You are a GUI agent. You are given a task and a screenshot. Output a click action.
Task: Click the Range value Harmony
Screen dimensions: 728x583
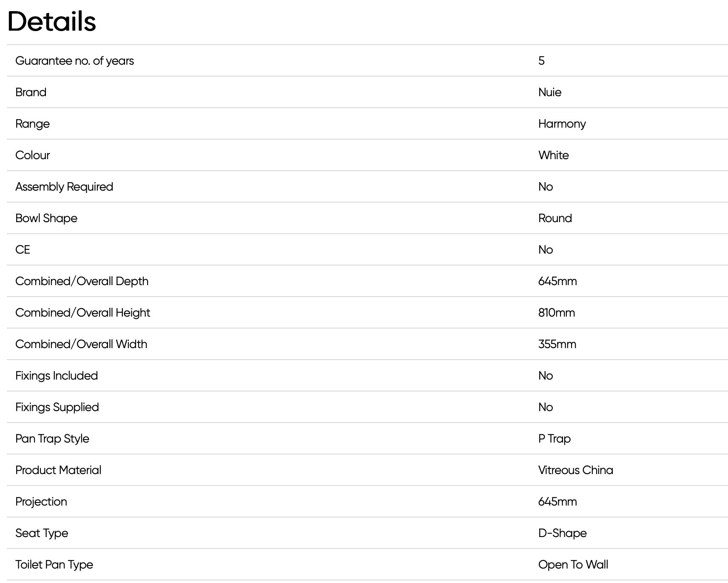point(562,124)
